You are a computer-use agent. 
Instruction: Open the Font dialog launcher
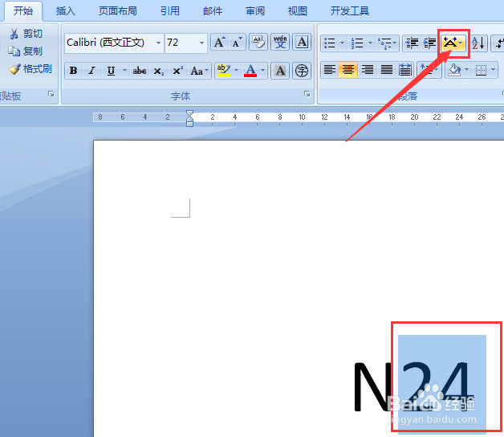pos(307,94)
